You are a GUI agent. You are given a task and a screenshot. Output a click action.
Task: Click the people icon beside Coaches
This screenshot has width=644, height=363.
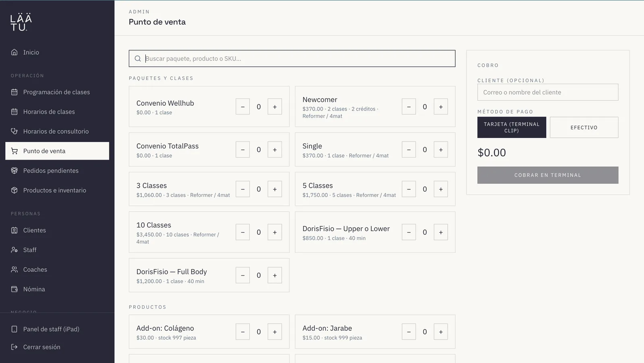[14, 270]
